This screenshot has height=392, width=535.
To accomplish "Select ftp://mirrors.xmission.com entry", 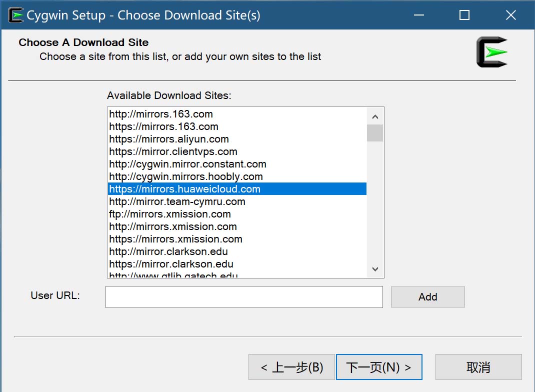I will (x=237, y=214).
